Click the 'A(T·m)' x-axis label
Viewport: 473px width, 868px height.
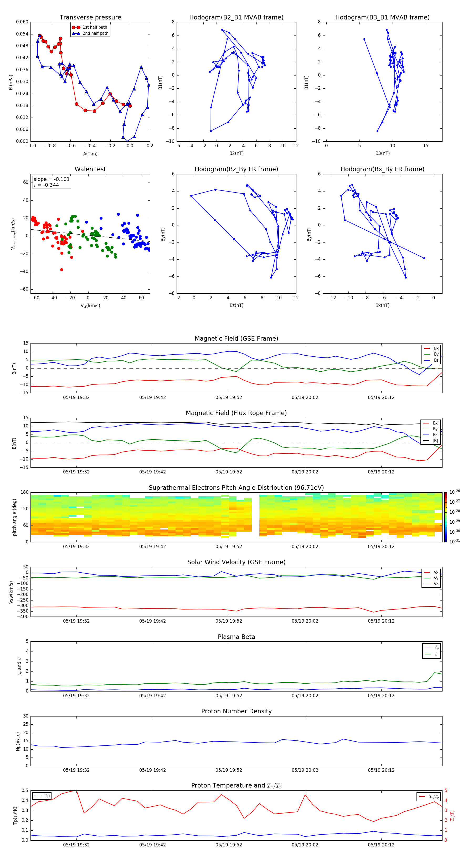click(90, 154)
